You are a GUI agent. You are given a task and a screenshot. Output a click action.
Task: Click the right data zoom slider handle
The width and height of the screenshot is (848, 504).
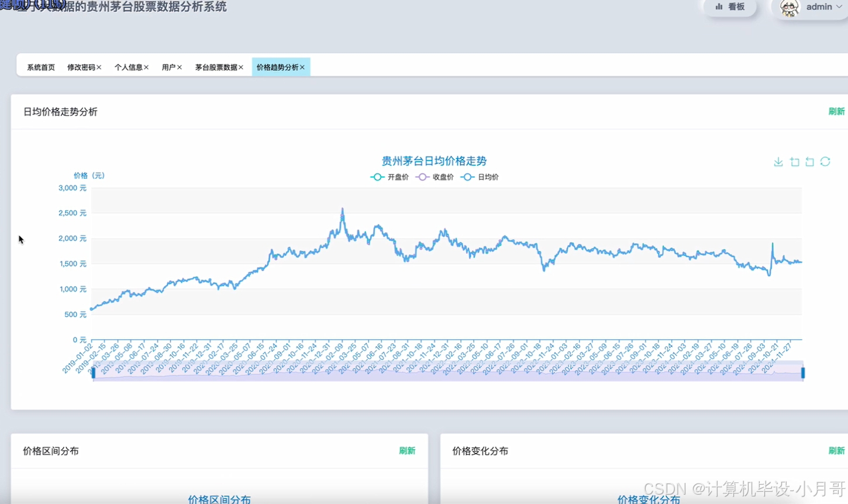point(803,372)
